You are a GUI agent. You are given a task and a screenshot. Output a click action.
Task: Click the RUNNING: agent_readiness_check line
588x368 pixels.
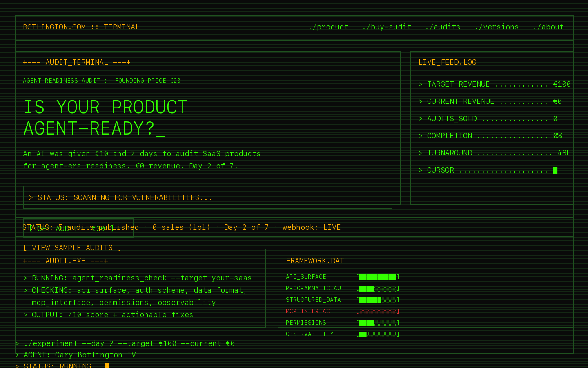(x=137, y=278)
